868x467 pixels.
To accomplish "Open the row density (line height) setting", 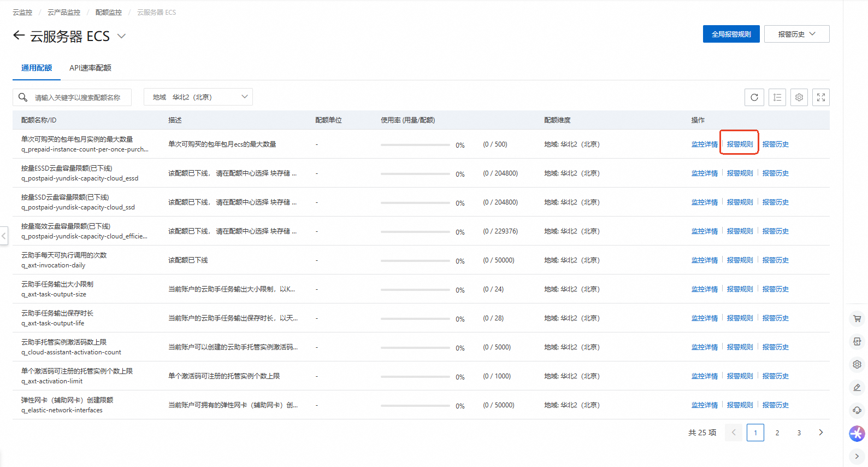I will point(777,97).
